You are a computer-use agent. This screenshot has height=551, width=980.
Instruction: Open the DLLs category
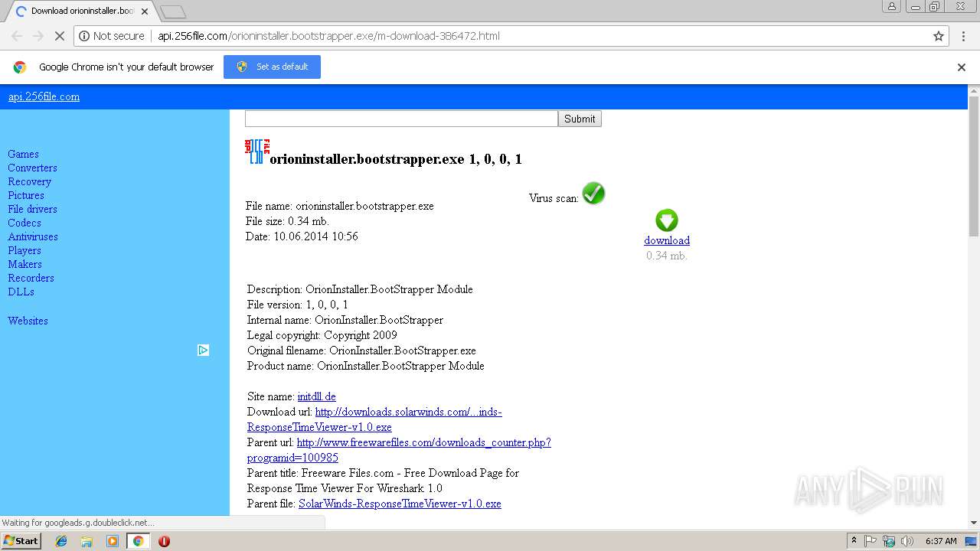tap(21, 292)
